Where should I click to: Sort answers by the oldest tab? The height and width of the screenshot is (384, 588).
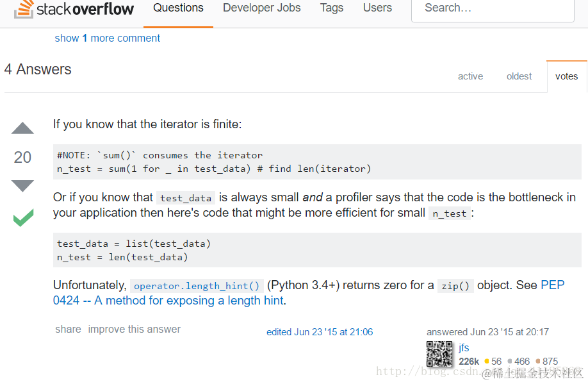pos(519,76)
